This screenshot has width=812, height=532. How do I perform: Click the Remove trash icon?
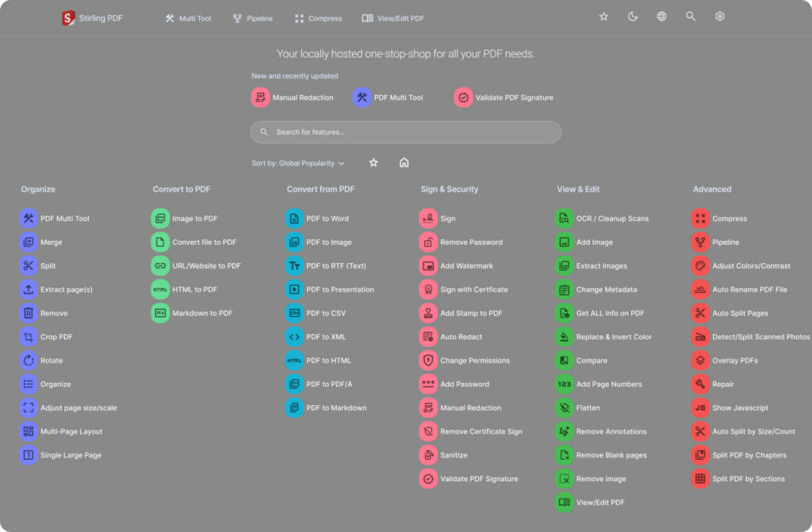[29, 313]
